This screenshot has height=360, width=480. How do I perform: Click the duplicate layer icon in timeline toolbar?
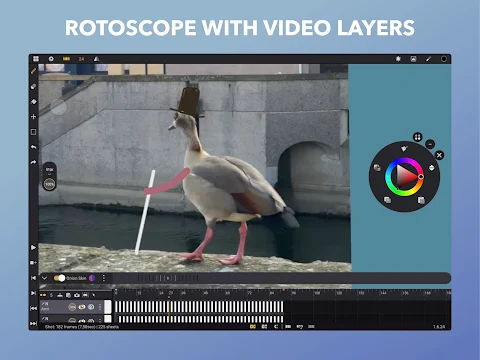[x=68, y=295]
